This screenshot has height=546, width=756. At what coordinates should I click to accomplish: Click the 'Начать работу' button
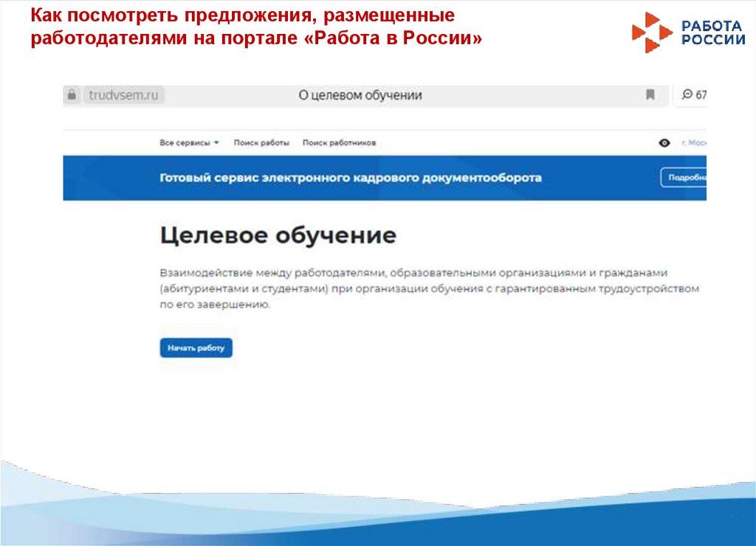pyautogui.click(x=196, y=348)
